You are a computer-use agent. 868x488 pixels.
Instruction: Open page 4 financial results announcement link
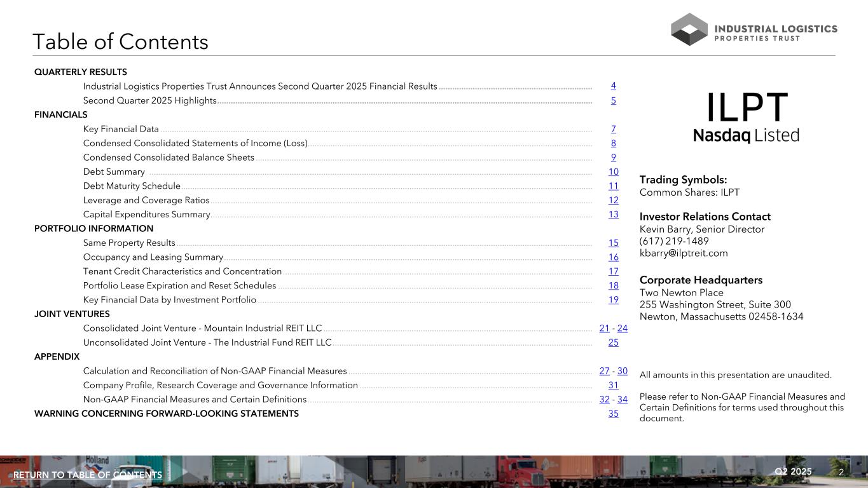point(613,86)
